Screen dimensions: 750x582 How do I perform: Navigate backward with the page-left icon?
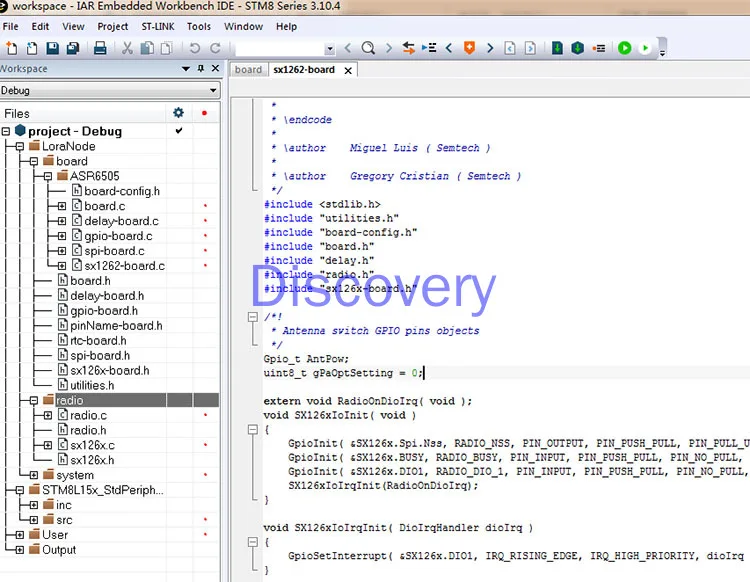pyautogui.click(x=510, y=48)
